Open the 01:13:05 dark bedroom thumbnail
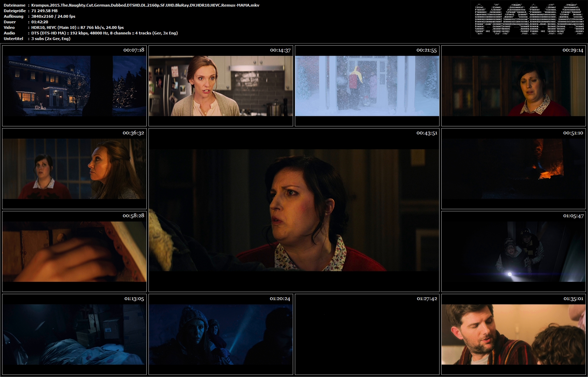This screenshot has width=588, height=377. (x=74, y=334)
